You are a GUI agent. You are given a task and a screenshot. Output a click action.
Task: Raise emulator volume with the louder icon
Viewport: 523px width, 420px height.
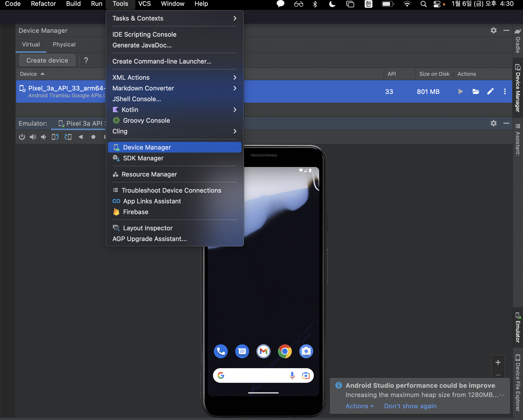33,137
